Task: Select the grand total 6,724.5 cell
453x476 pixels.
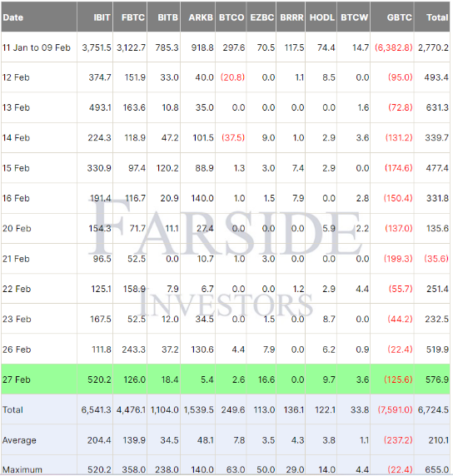Action: (432, 409)
